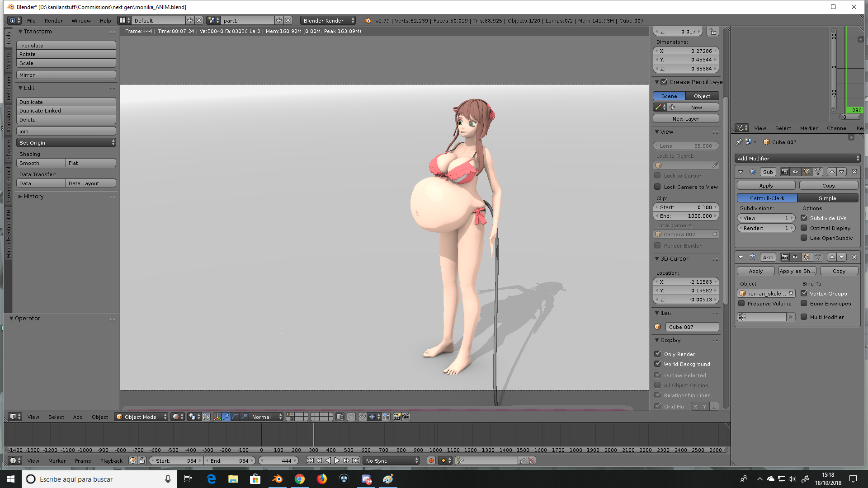Toggle render visibility on the Sub modifier
Viewport: 868px width, 488px height.
(x=784, y=172)
